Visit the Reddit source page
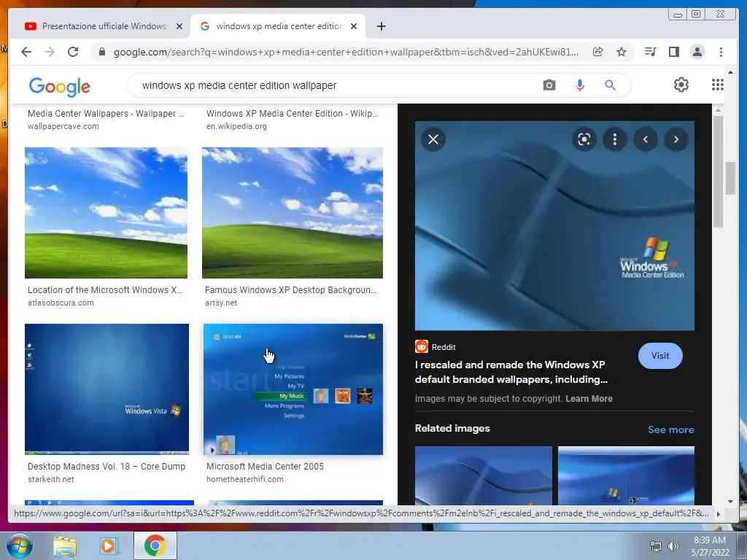This screenshot has height=560, width=747. (x=659, y=356)
